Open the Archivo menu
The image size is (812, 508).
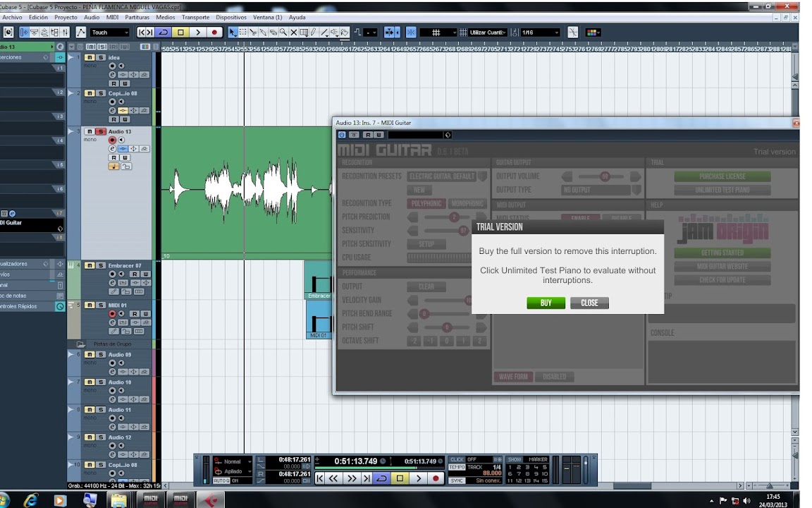[12, 17]
